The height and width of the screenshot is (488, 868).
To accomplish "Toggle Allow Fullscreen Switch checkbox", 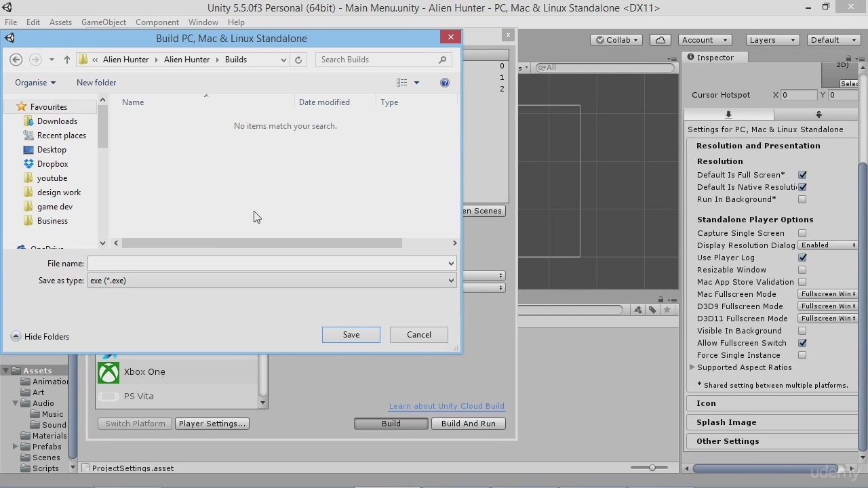I will click(x=802, y=343).
